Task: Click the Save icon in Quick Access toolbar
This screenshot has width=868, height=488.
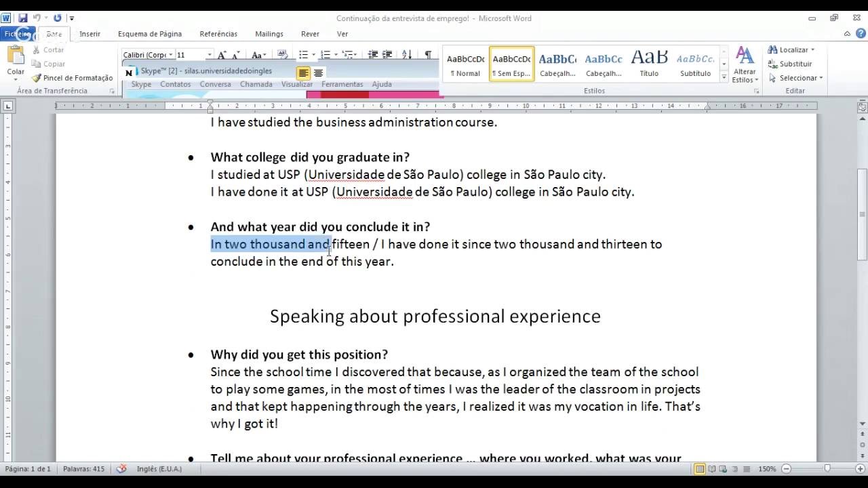Action: coord(23,18)
